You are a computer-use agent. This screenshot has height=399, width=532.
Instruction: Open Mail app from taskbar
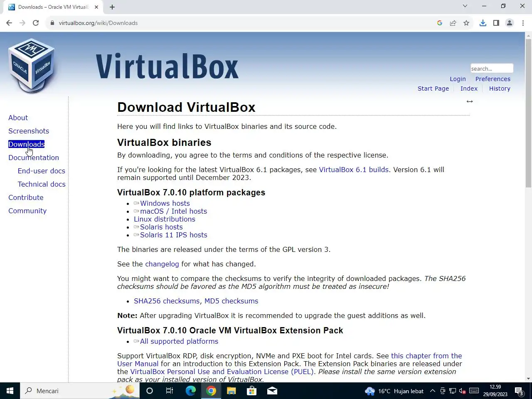tap(272, 391)
